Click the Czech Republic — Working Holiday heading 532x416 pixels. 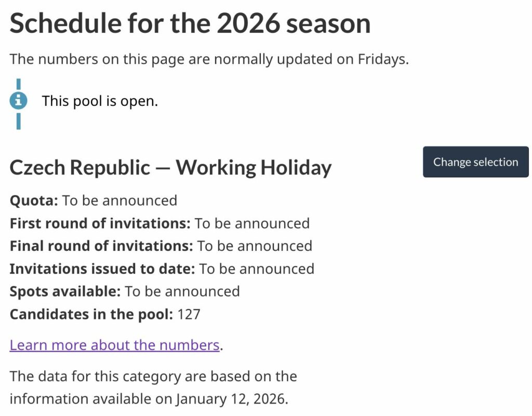[170, 168]
